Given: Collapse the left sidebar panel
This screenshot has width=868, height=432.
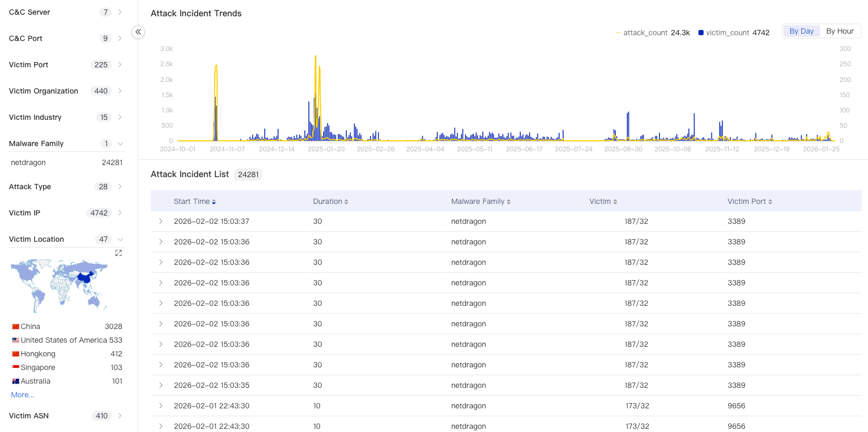Looking at the screenshot, I should click(138, 32).
